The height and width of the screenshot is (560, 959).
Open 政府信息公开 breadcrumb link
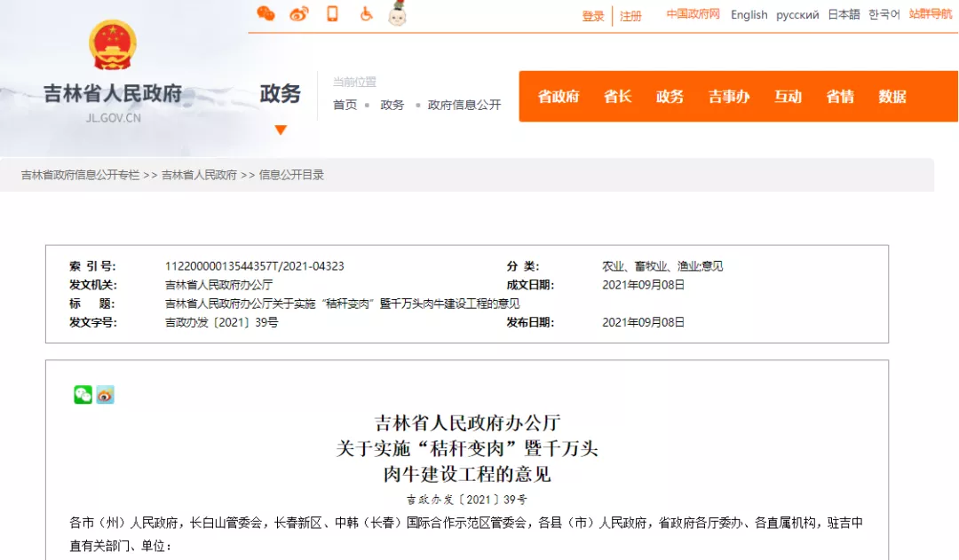coord(464,105)
